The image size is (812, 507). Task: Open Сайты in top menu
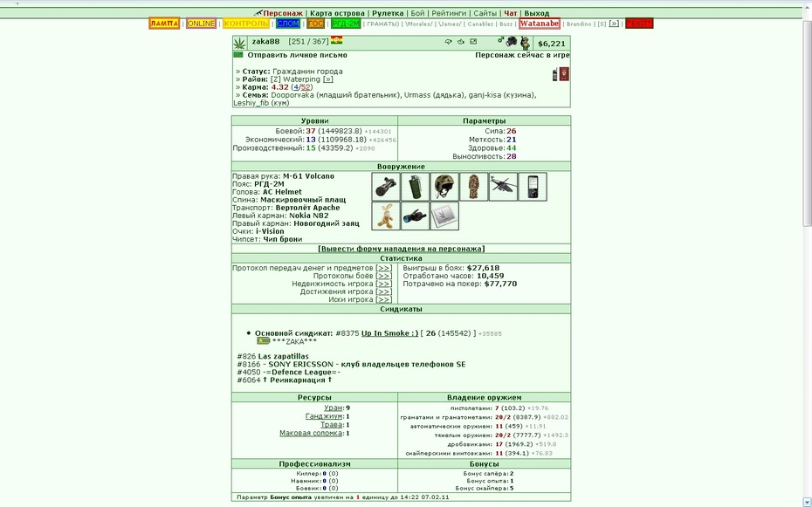point(485,13)
